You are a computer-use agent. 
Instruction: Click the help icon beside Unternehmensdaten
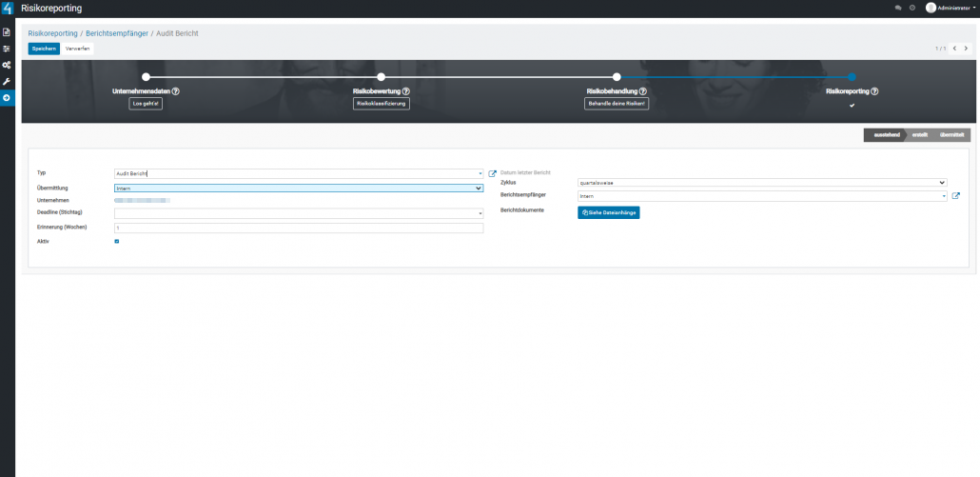point(176,91)
